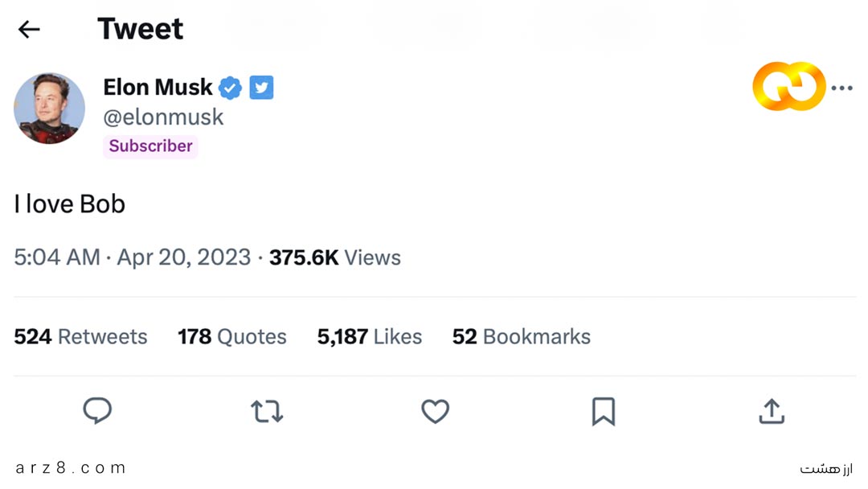Open the reply speech bubble icon
This screenshot has width=868, height=489.
pyautogui.click(x=97, y=411)
